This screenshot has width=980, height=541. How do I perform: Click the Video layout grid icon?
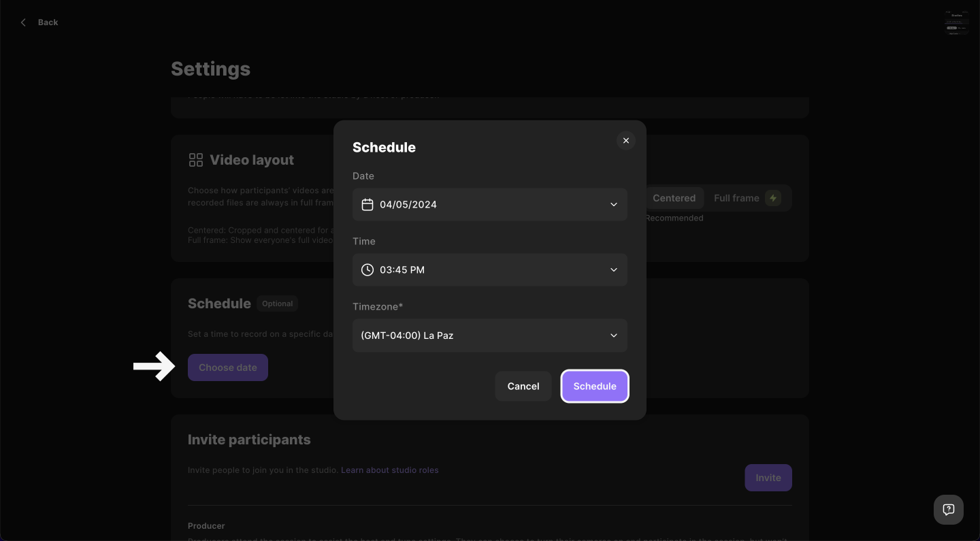pyautogui.click(x=196, y=160)
